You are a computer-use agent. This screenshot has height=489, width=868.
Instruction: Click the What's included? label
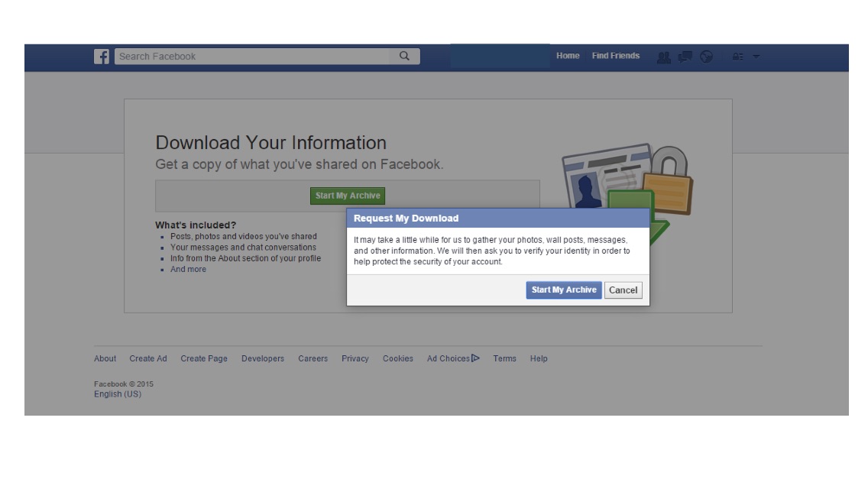point(196,225)
